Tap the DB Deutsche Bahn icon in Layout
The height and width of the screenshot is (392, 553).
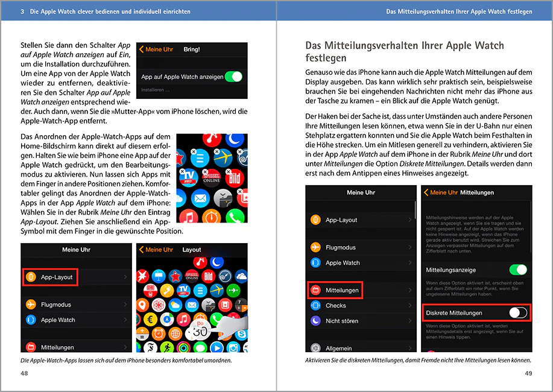(150, 291)
